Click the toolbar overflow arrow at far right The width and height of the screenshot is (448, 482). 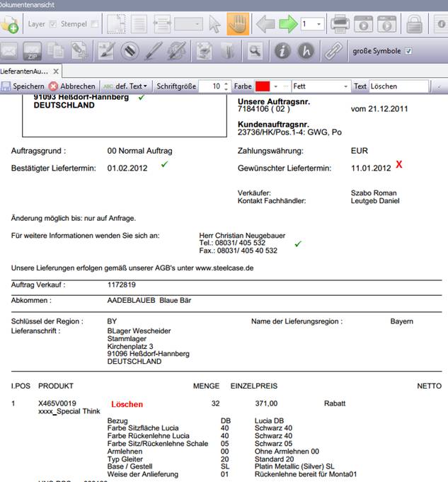pyautogui.click(x=439, y=87)
